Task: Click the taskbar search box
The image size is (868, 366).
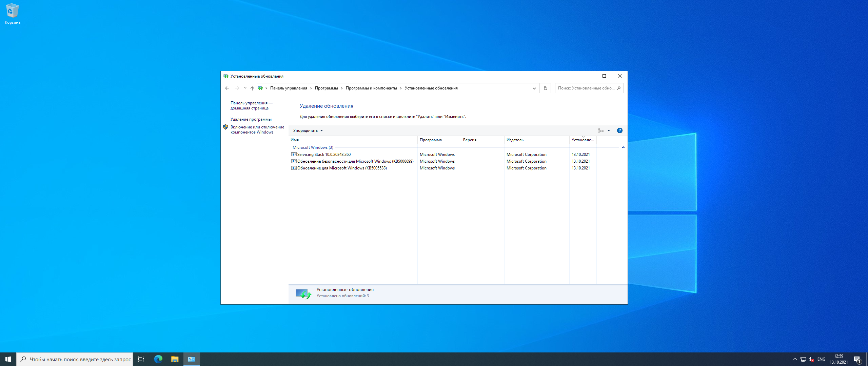Action: coord(75,359)
